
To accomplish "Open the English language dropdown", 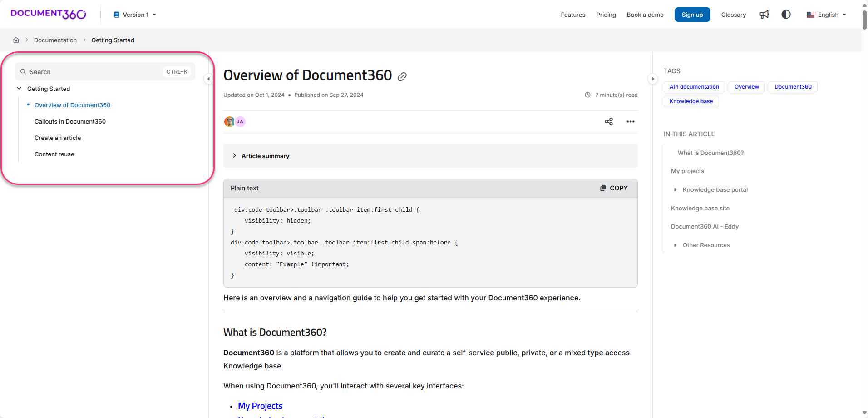I will 826,15.
